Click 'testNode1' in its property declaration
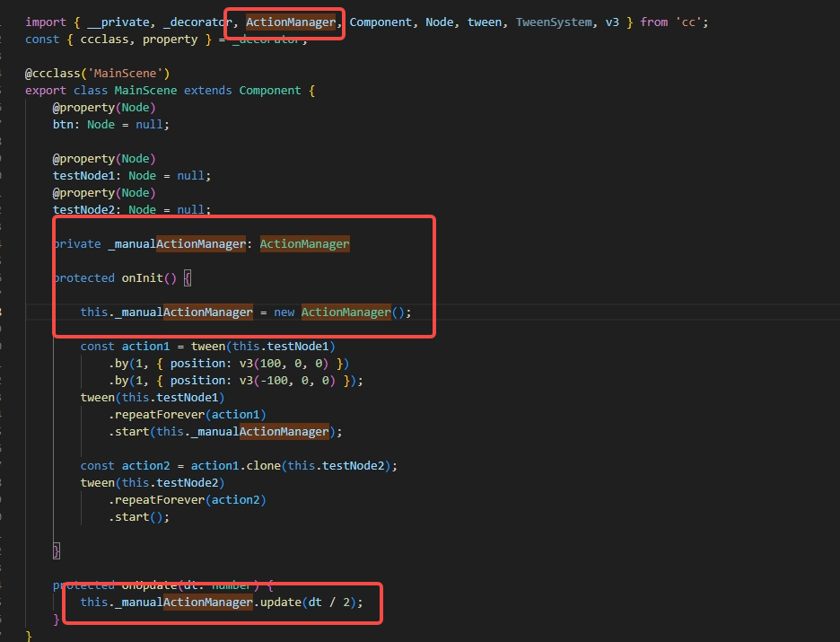Screen dimensions: 840x642 pos(83,176)
